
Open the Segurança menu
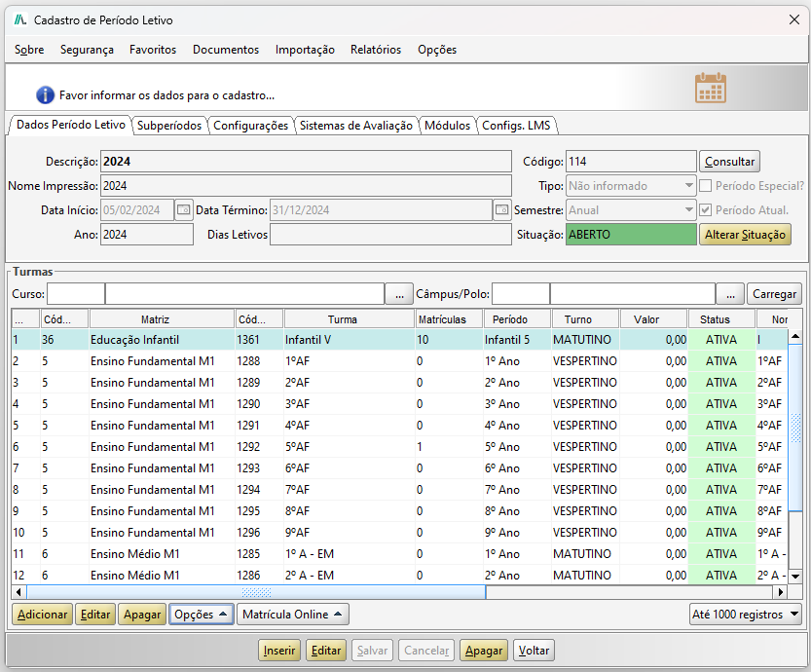87,50
